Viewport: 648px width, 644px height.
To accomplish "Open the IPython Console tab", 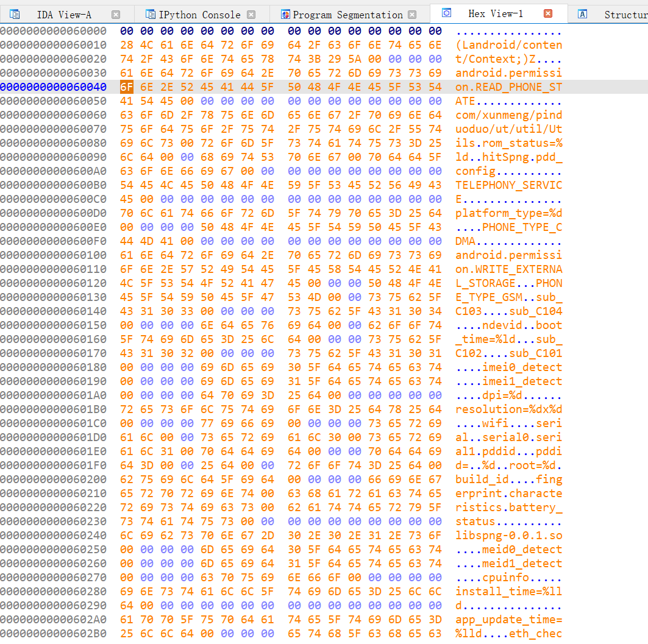I will click(x=199, y=15).
